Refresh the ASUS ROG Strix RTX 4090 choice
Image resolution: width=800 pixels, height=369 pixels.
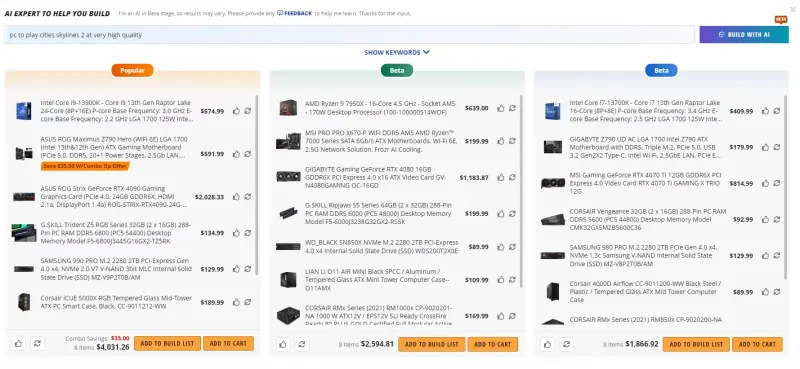coord(247,196)
